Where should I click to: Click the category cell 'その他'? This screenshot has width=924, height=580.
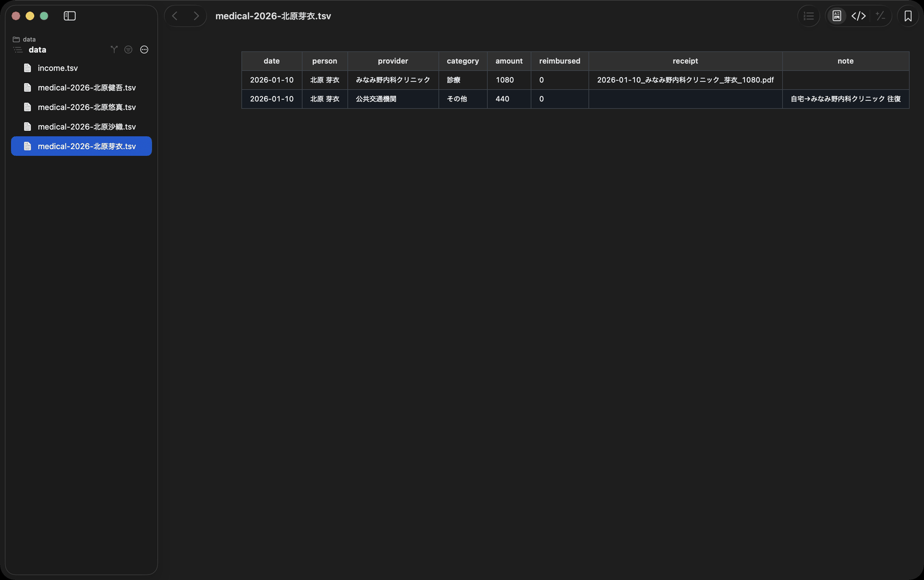point(463,99)
